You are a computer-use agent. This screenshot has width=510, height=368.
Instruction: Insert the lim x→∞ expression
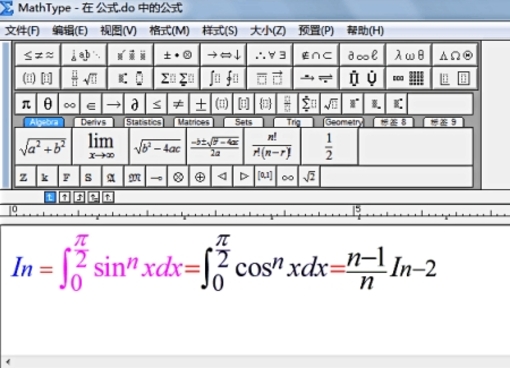(100, 146)
